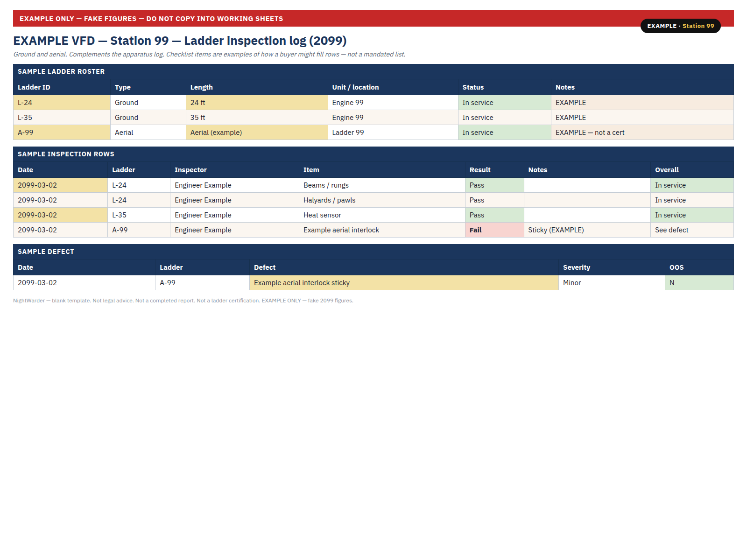Click the See defect overall cell

(692, 230)
